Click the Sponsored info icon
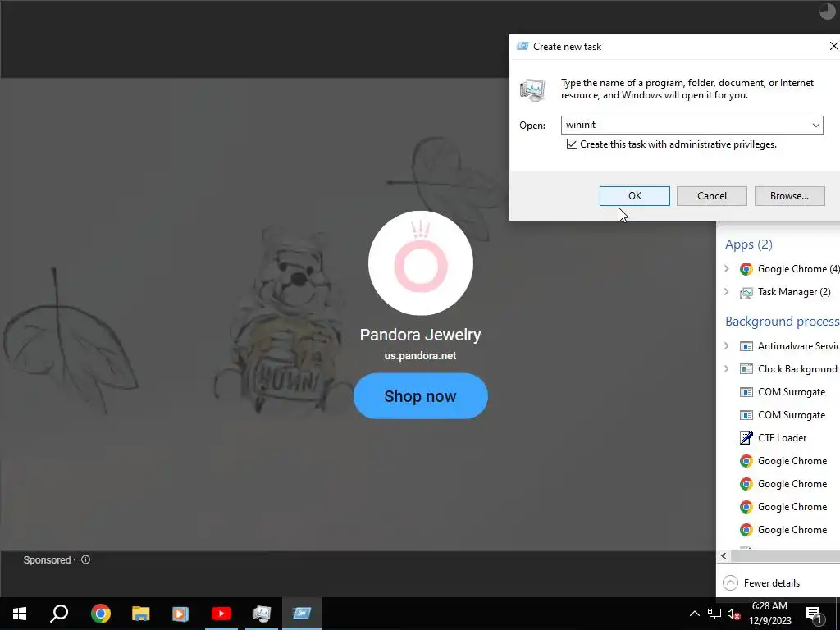Image resolution: width=840 pixels, height=630 pixels. coord(85,559)
